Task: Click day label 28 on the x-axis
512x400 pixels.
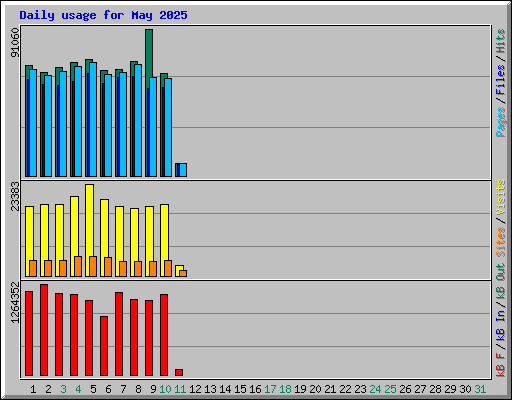Action: [x=435, y=389]
